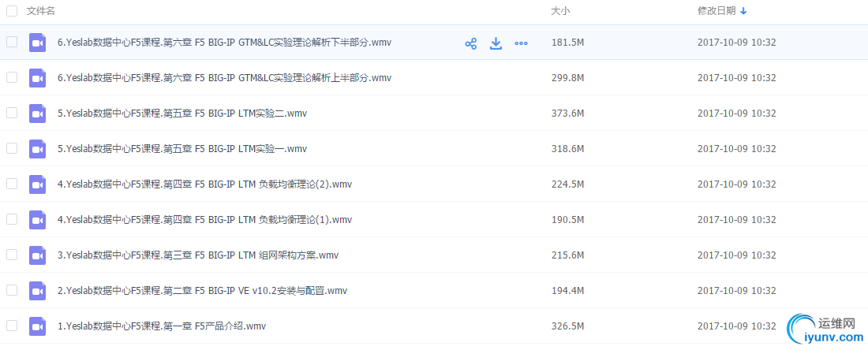868x350 pixels.
Task: Open file 4.Yeslab...负载均衡理论(2).wmv
Action: (x=205, y=184)
